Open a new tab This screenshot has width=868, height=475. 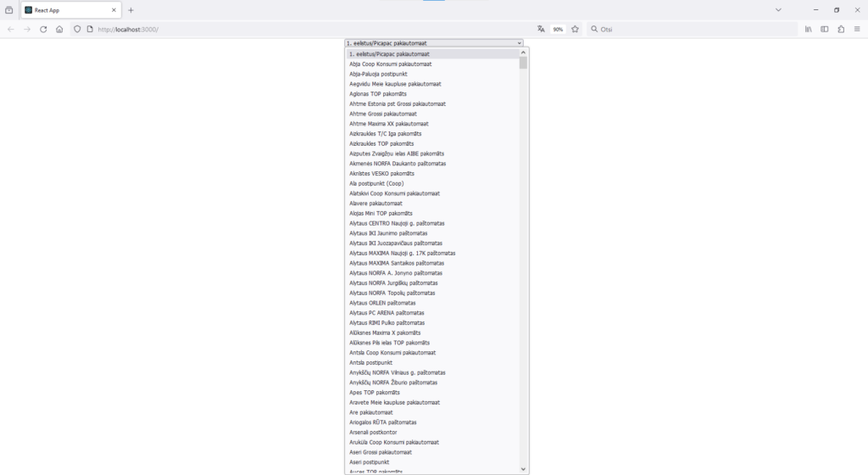pyautogui.click(x=131, y=10)
